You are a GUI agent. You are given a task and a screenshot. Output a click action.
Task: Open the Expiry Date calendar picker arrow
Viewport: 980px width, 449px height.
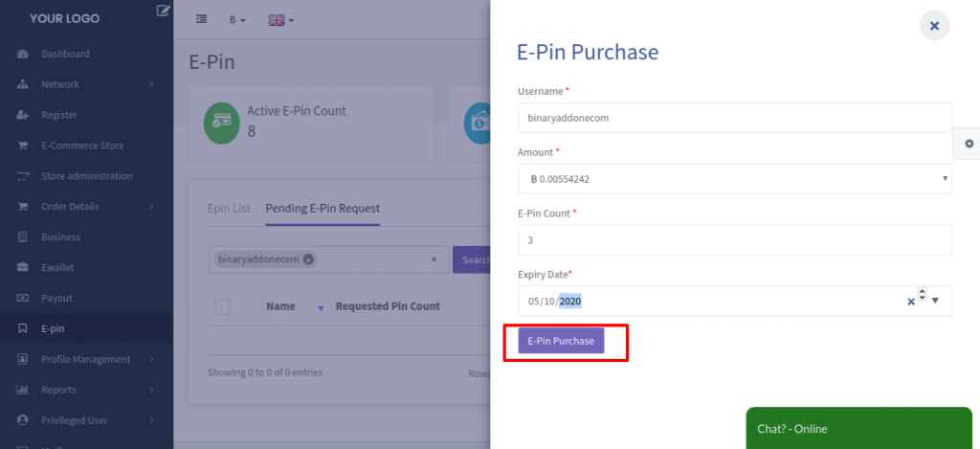click(x=936, y=301)
